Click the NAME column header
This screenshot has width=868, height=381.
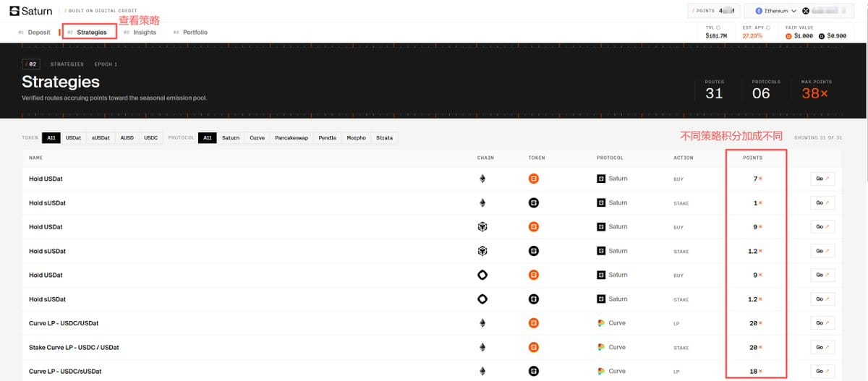35,158
